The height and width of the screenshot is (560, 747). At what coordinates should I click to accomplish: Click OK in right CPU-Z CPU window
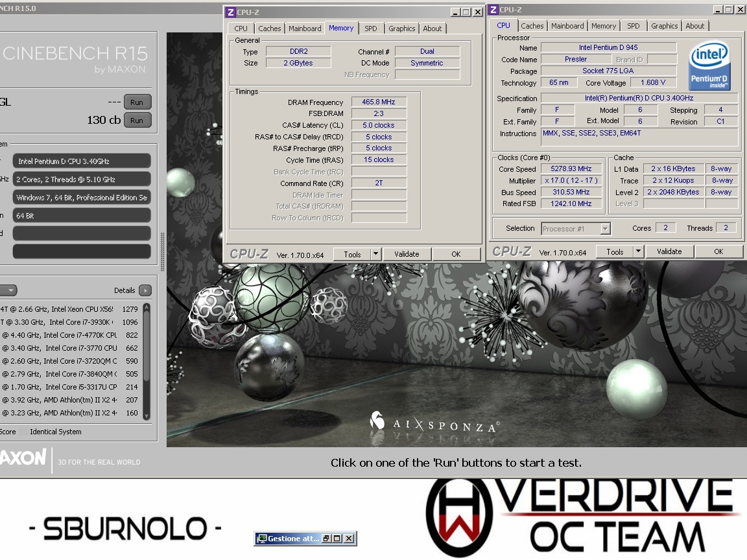coord(718,252)
